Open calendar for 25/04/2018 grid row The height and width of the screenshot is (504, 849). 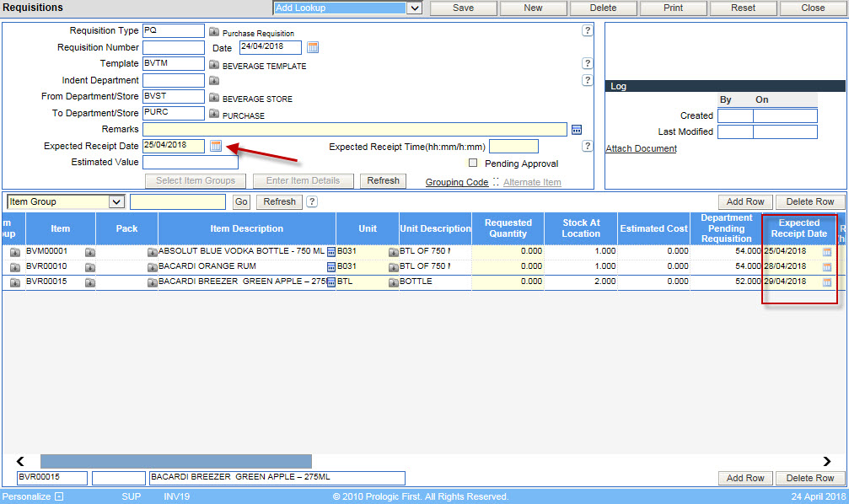[827, 252]
